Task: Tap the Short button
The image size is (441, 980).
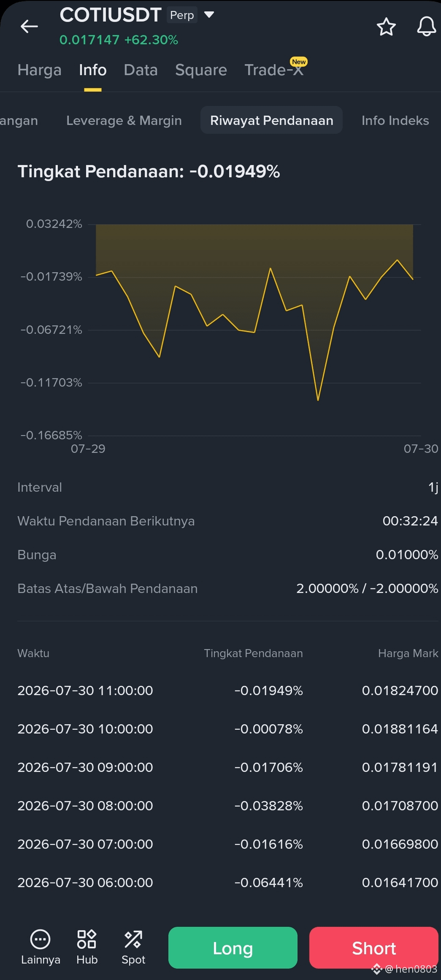Action: [374, 948]
